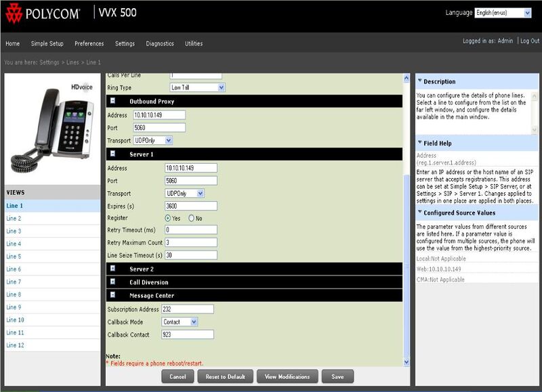Collapse the Message Center section icon
This screenshot has width=542, height=392.
pos(112,295)
